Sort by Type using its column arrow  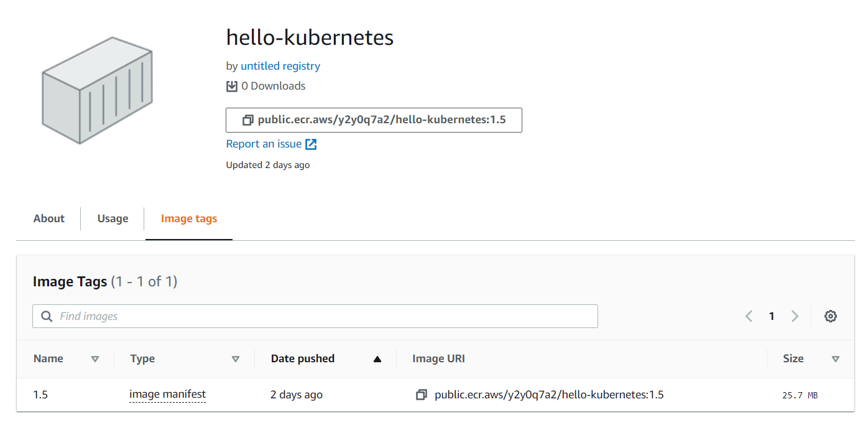pyautogui.click(x=236, y=359)
